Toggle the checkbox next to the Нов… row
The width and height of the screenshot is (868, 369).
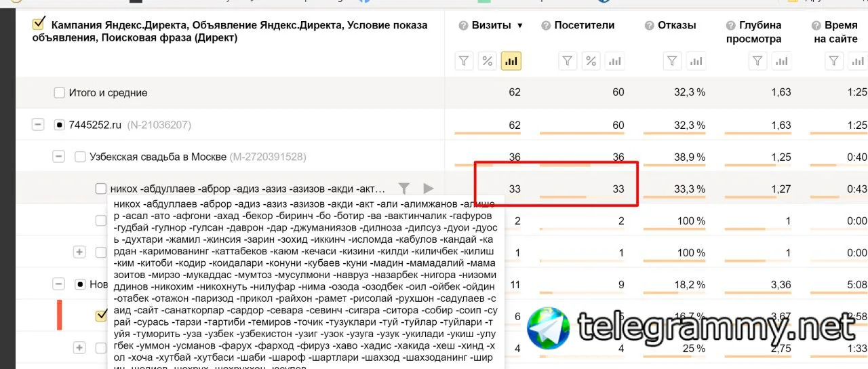point(80,284)
